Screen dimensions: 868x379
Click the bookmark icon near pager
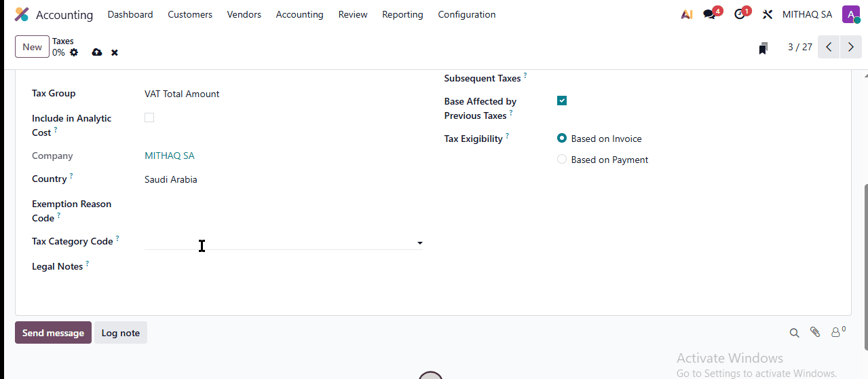(x=763, y=48)
